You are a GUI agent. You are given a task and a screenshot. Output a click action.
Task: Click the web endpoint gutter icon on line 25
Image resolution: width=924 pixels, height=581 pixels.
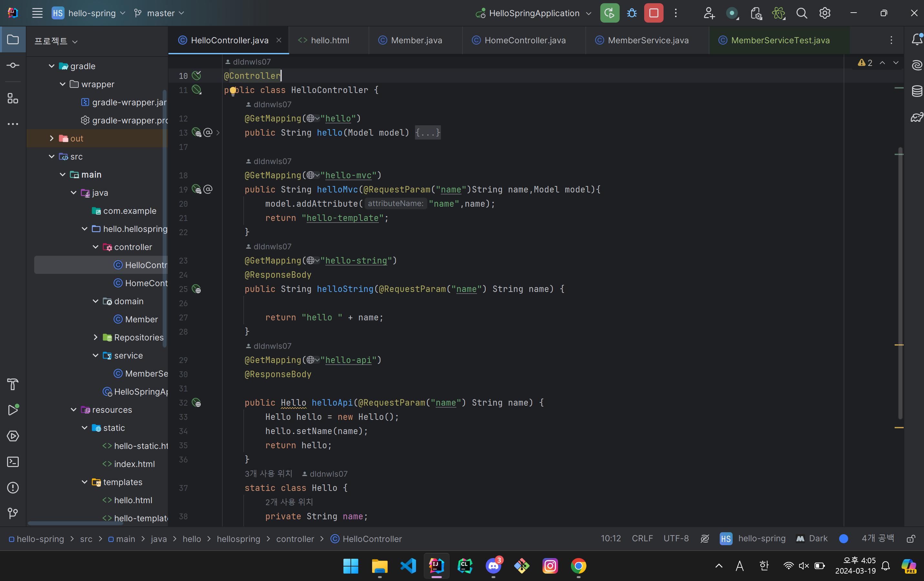(197, 289)
